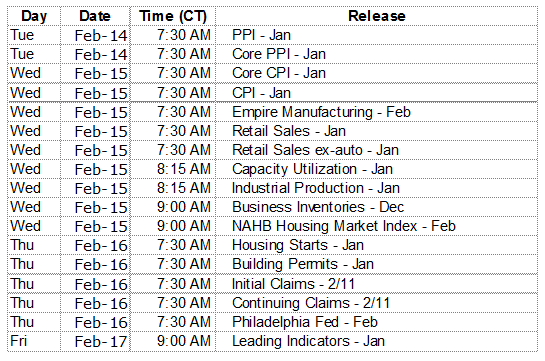
Task: Click the Capacity Utilization - Jan cell
Action: (x=376, y=169)
